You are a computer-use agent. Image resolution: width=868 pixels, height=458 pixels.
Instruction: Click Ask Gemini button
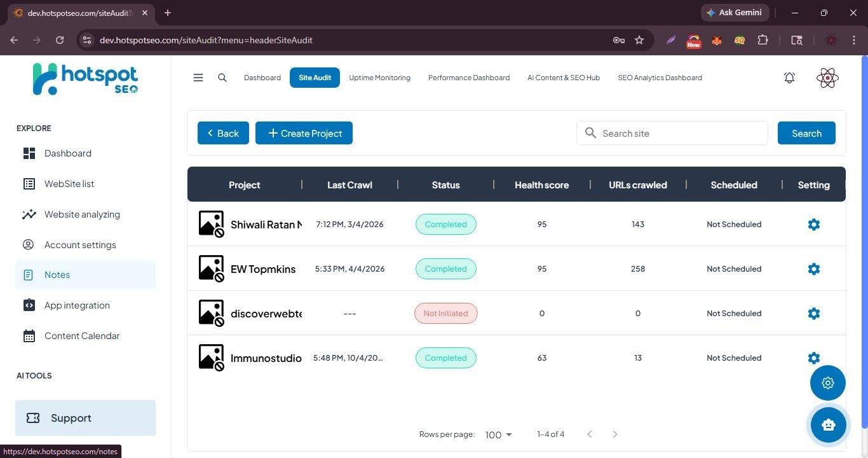pyautogui.click(x=735, y=13)
